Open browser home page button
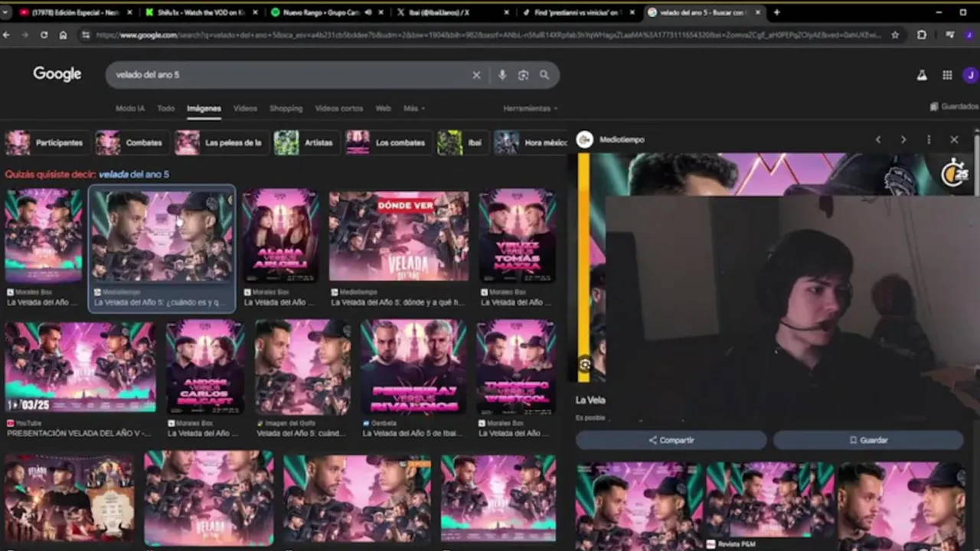The height and width of the screenshot is (551, 980). pos(63,34)
